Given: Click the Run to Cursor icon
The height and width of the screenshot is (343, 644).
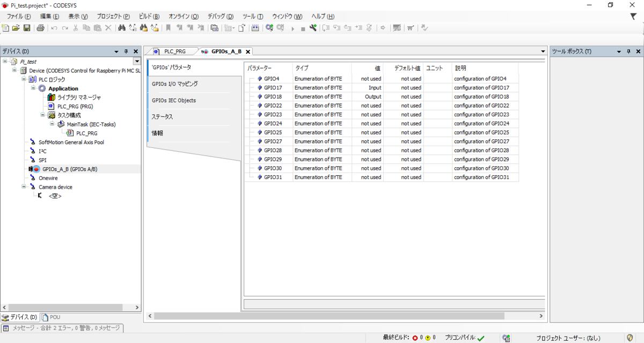Looking at the screenshot, I should click(x=358, y=28).
